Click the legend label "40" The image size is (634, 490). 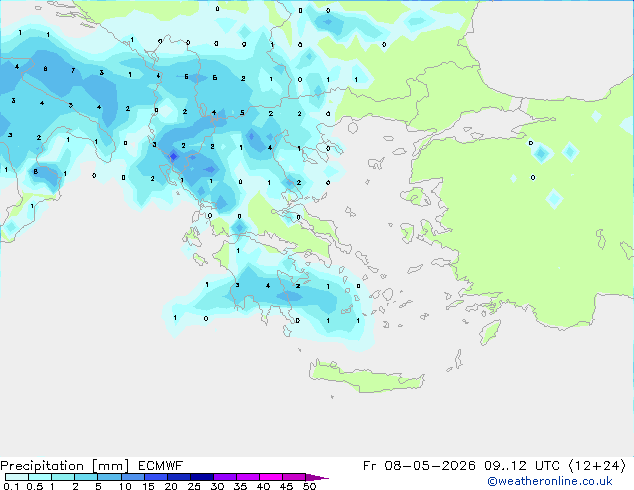[263, 486]
